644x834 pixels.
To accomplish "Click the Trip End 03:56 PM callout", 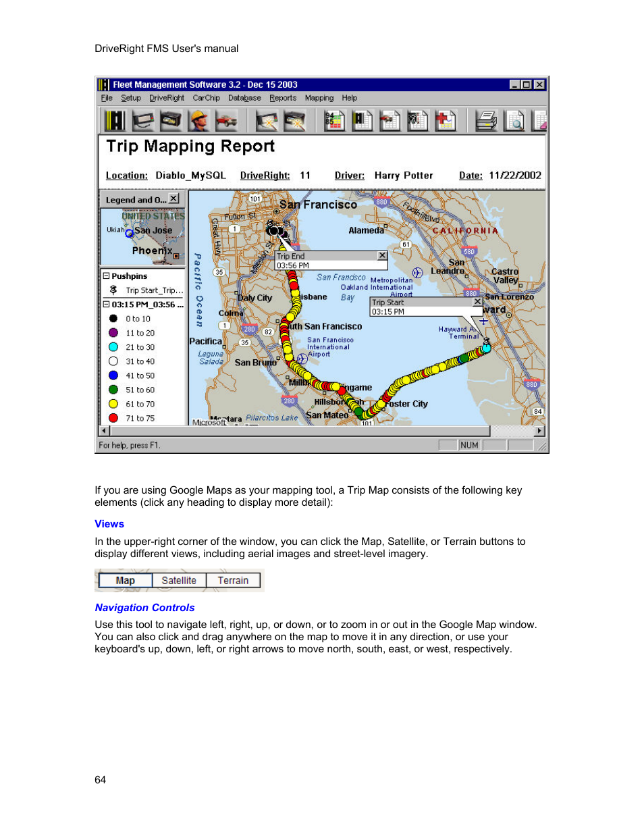I will [331, 261].
